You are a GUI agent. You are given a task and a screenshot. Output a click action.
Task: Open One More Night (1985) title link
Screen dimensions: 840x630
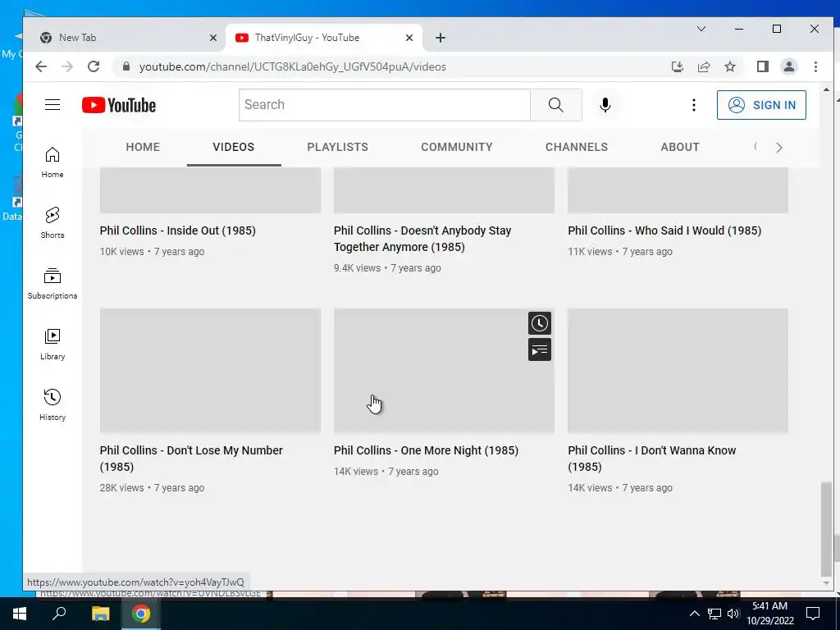426,450
